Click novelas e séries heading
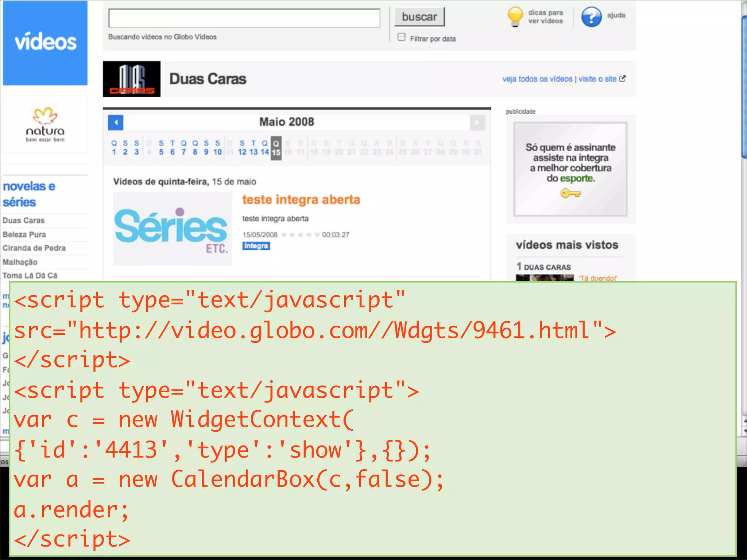Screen dimensions: 747x560 click(x=29, y=194)
